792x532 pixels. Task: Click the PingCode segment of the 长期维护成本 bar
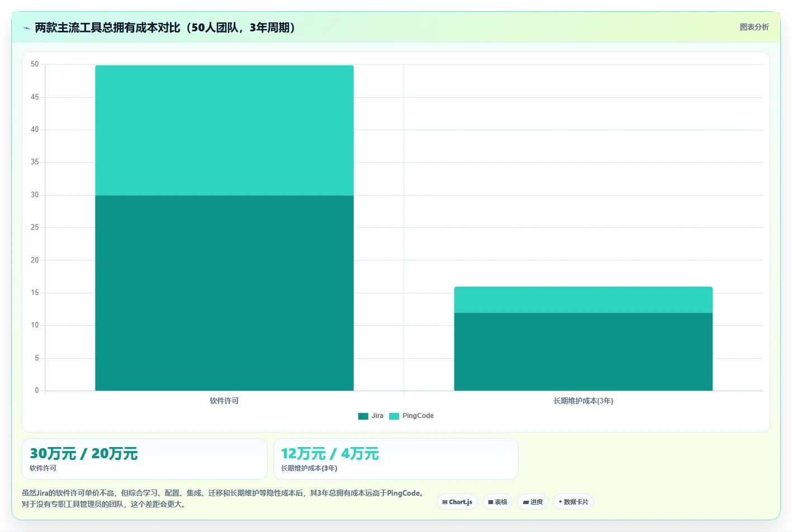[x=583, y=300]
